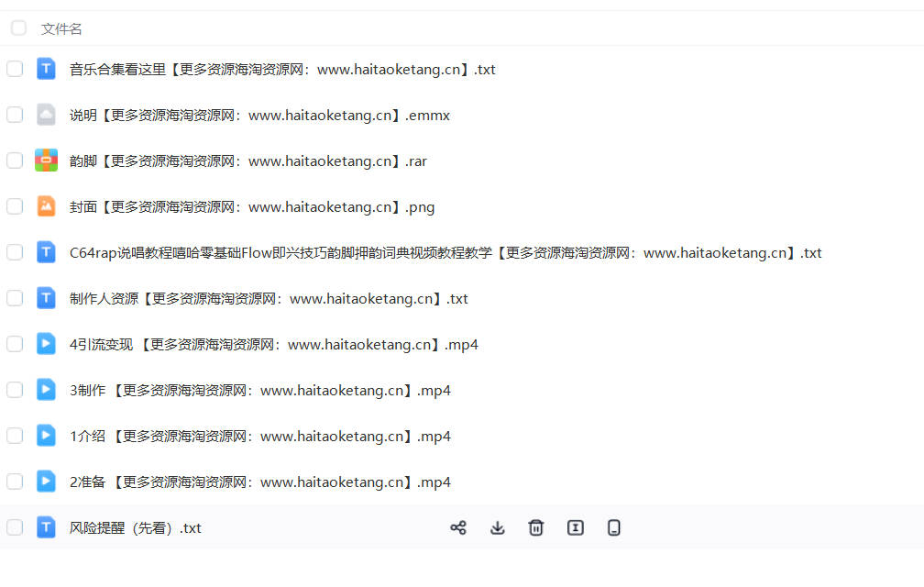
Task: Tick the 制作人资源 file checkbox
Action: coord(15,298)
